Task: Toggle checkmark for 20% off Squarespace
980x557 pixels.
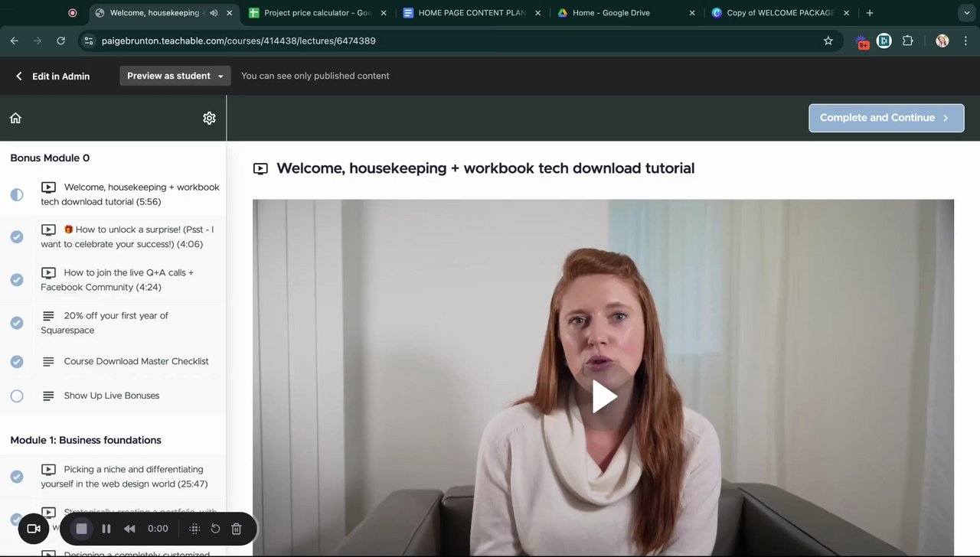Action: pyautogui.click(x=17, y=323)
